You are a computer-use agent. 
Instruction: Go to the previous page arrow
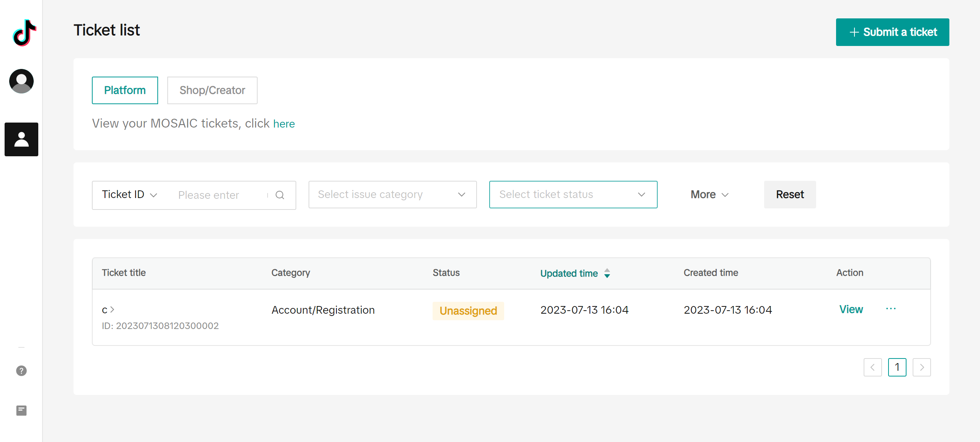(x=873, y=367)
